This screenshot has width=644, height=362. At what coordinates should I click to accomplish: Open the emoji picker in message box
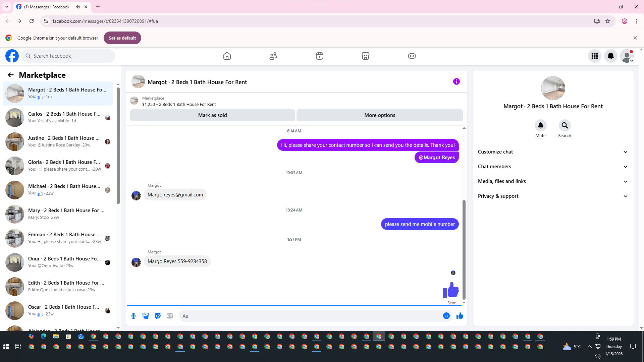(x=446, y=316)
